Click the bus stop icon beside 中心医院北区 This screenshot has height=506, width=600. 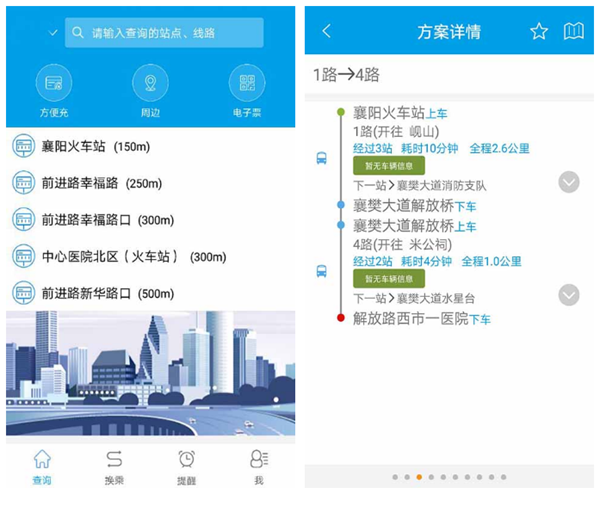click(x=22, y=256)
